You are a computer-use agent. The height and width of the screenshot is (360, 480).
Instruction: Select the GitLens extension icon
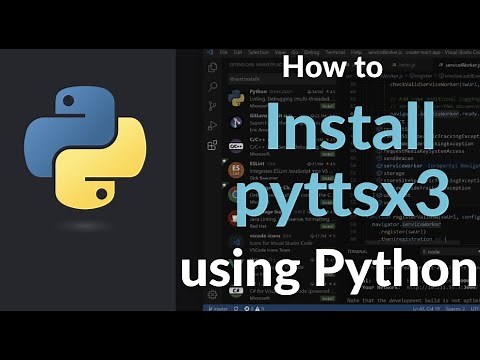[x=236, y=123]
